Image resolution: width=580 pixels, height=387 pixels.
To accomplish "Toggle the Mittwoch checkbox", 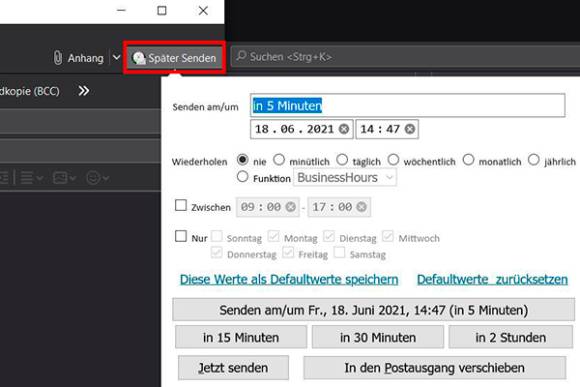I will coord(388,236).
